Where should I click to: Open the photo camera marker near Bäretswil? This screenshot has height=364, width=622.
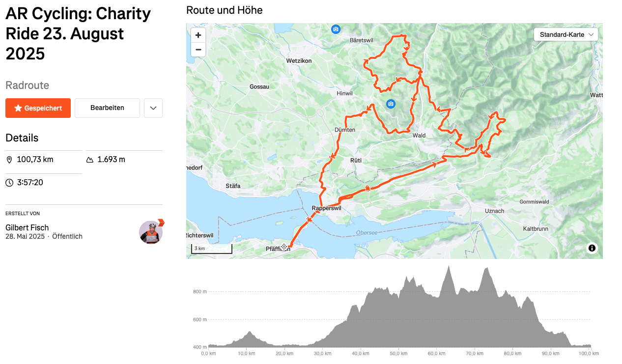(336, 29)
